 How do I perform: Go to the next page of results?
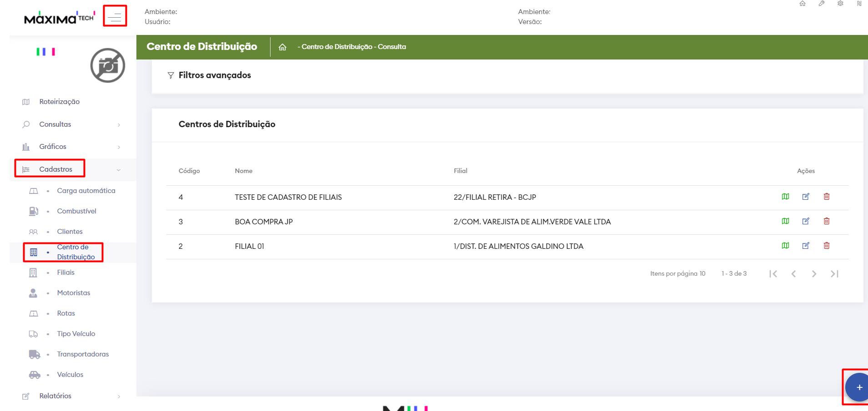click(x=814, y=274)
